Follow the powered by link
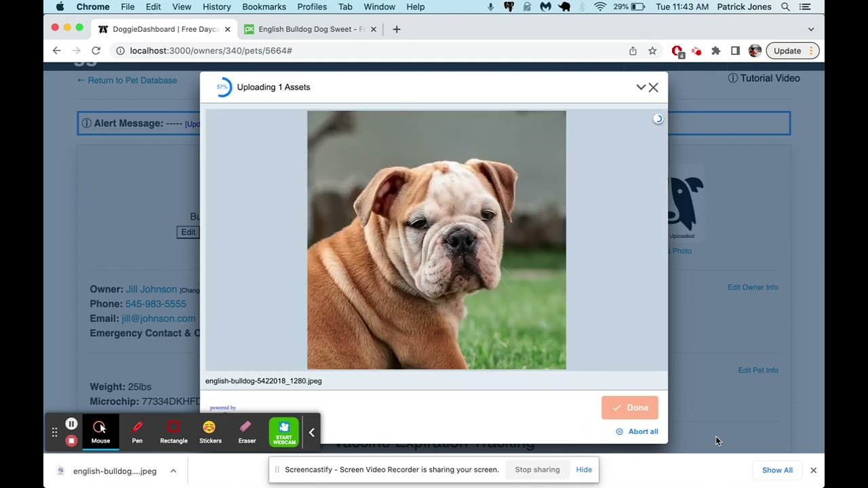This screenshot has height=488, width=868. (223, 407)
